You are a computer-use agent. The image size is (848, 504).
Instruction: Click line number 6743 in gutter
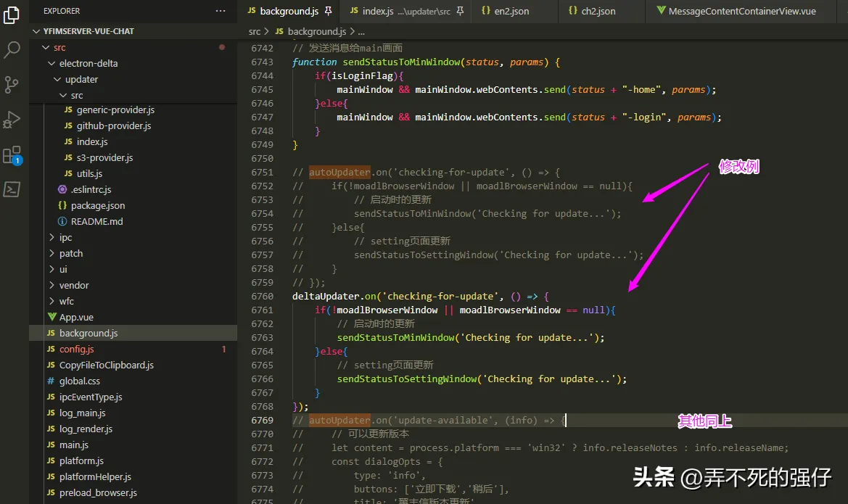pyautogui.click(x=263, y=62)
